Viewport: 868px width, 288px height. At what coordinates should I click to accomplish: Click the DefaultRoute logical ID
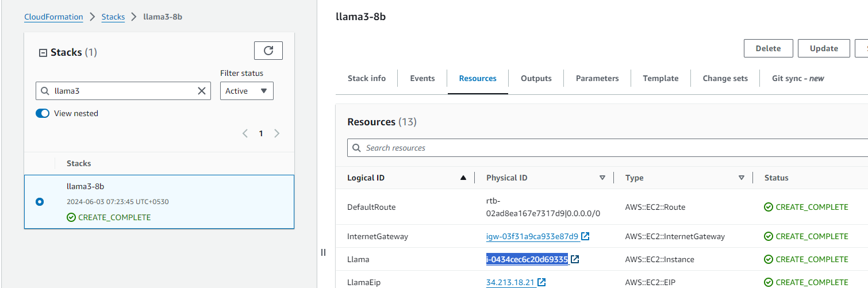(x=371, y=207)
